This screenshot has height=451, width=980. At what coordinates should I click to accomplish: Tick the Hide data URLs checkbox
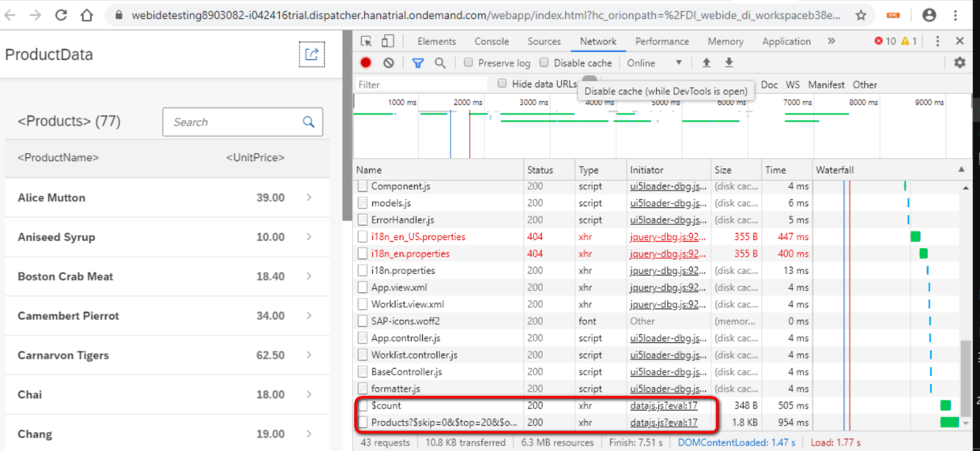click(502, 84)
